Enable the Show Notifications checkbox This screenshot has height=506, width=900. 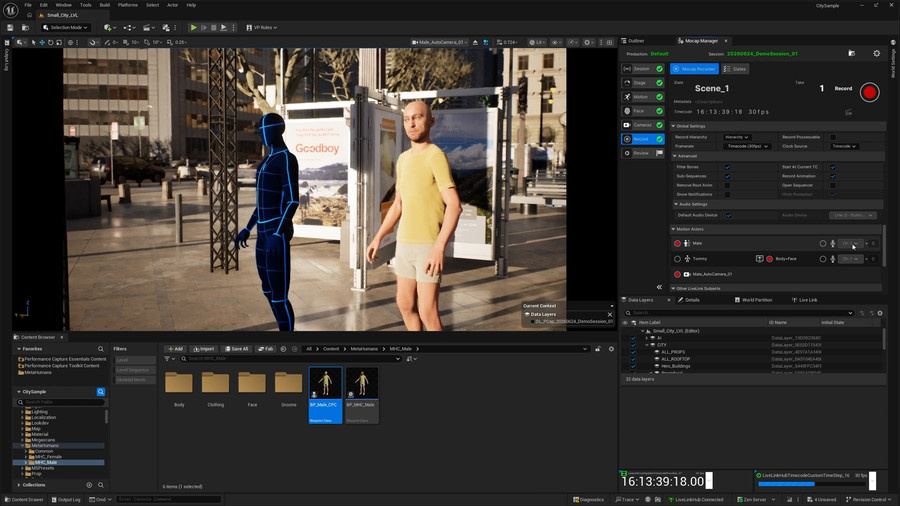727,194
